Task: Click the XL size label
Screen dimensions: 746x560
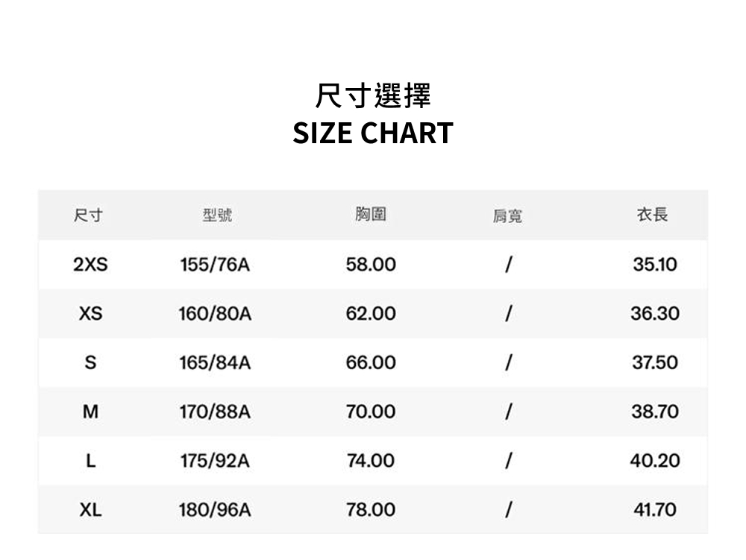Action: pos(90,510)
